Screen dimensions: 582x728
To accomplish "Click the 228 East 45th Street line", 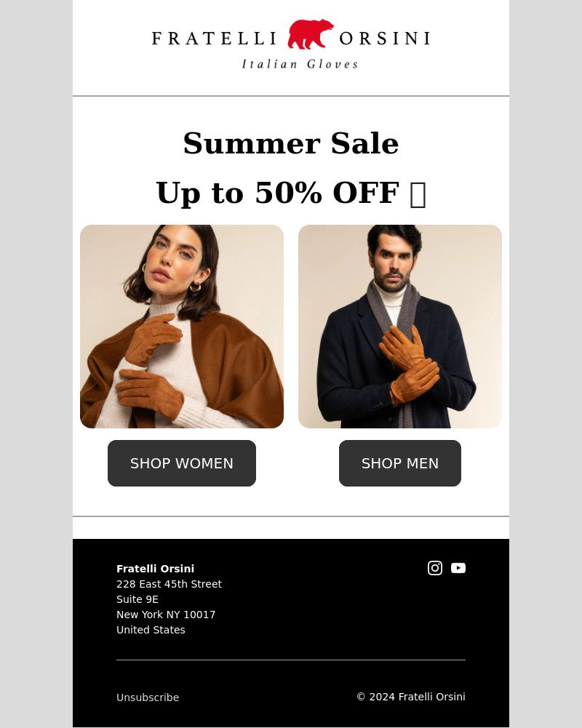I will 169,584.
